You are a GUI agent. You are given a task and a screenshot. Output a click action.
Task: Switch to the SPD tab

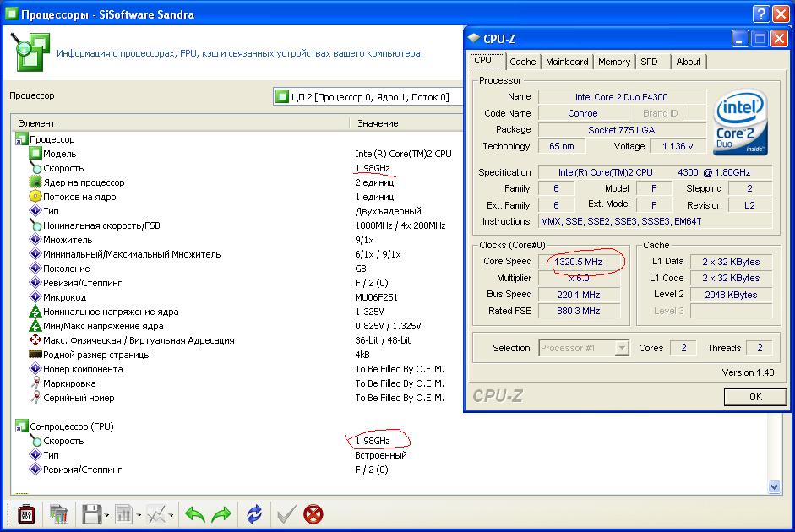tap(649, 62)
